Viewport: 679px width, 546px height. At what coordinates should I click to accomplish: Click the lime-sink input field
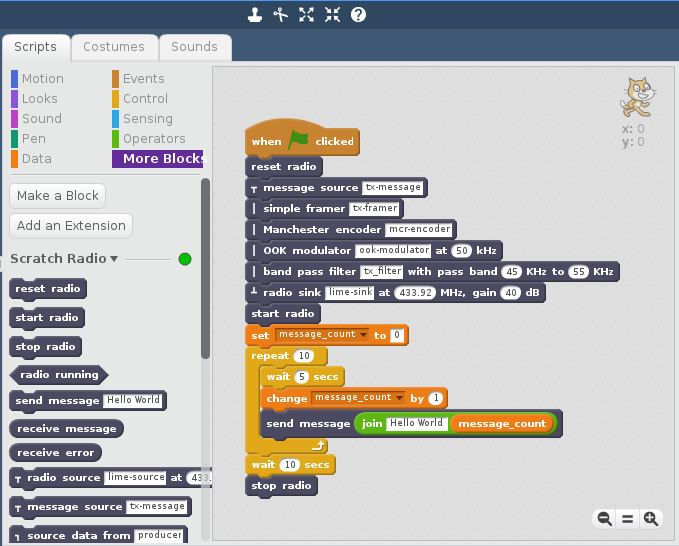pos(350,293)
